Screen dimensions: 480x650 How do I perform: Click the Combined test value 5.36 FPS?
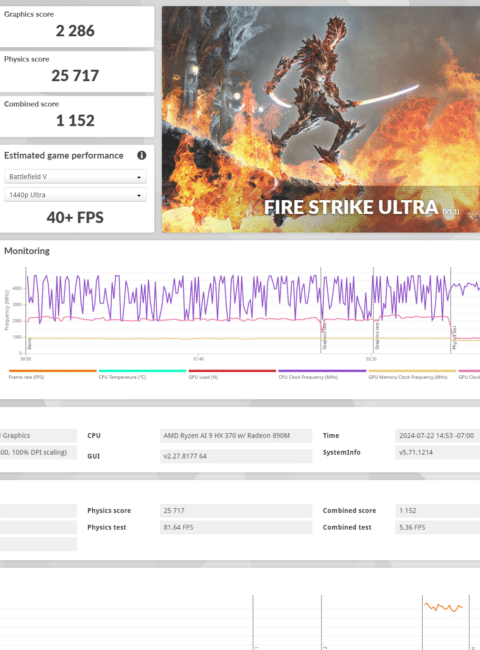click(x=437, y=527)
